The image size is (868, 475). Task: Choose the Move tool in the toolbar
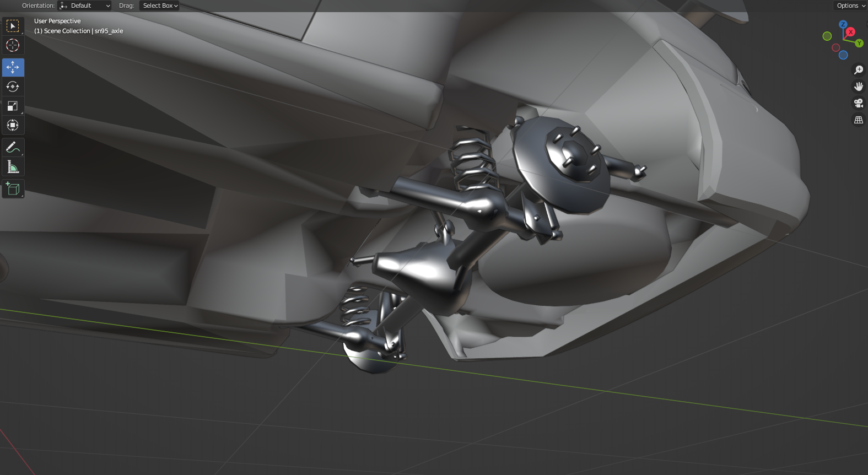(x=13, y=67)
